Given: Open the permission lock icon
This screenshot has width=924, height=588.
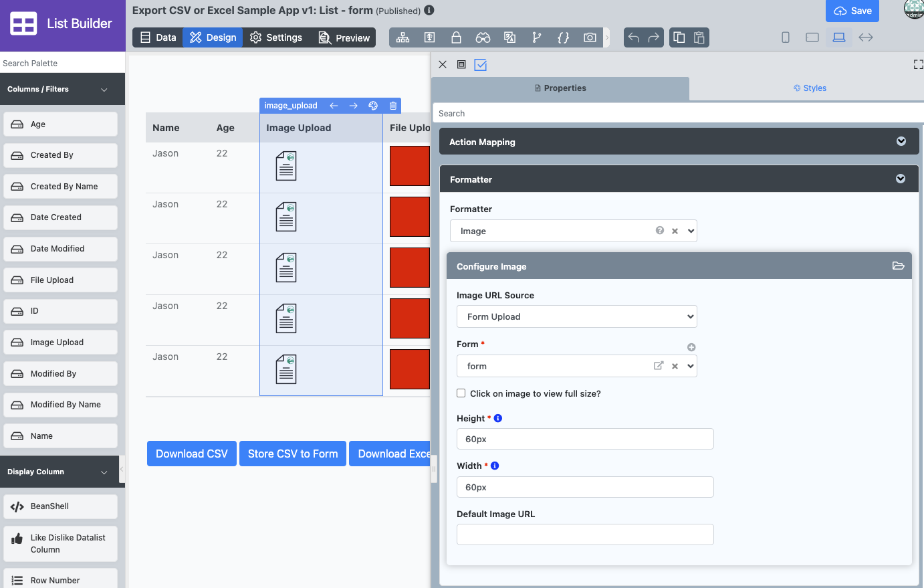Looking at the screenshot, I should pos(456,37).
